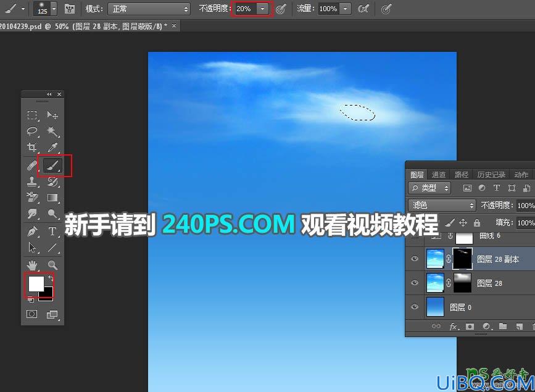Select the Smudge tool

click(x=32, y=214)
